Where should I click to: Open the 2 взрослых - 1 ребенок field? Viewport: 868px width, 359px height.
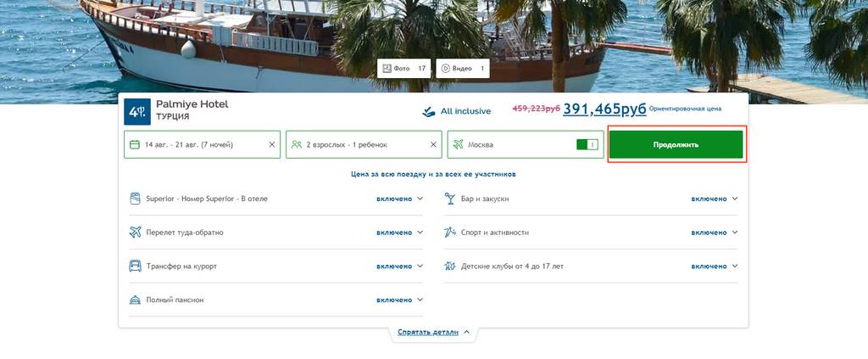(364, 144)
